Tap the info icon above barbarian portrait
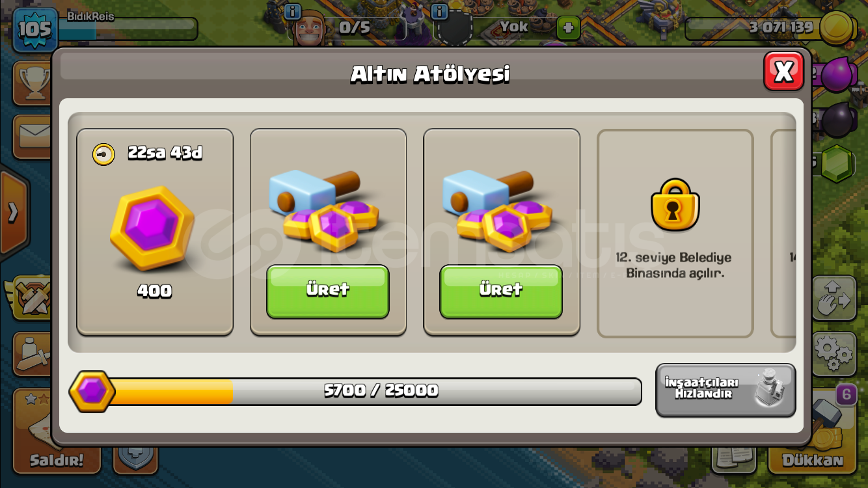868x488 pixels. coord(293,11)
